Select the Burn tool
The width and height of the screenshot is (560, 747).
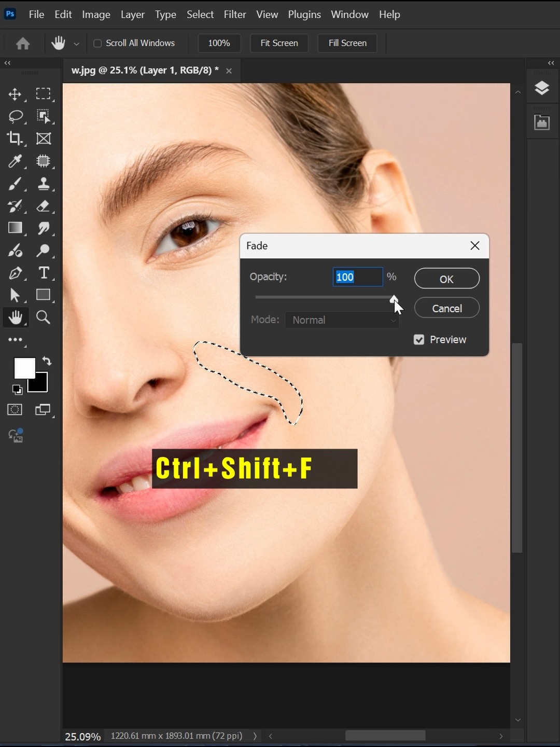(x=15, y=251)
